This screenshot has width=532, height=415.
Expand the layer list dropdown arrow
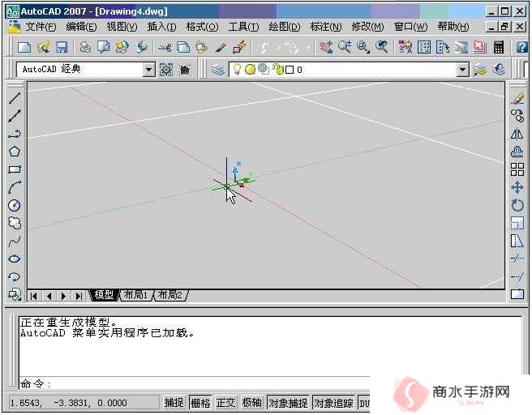pos(462,70)
